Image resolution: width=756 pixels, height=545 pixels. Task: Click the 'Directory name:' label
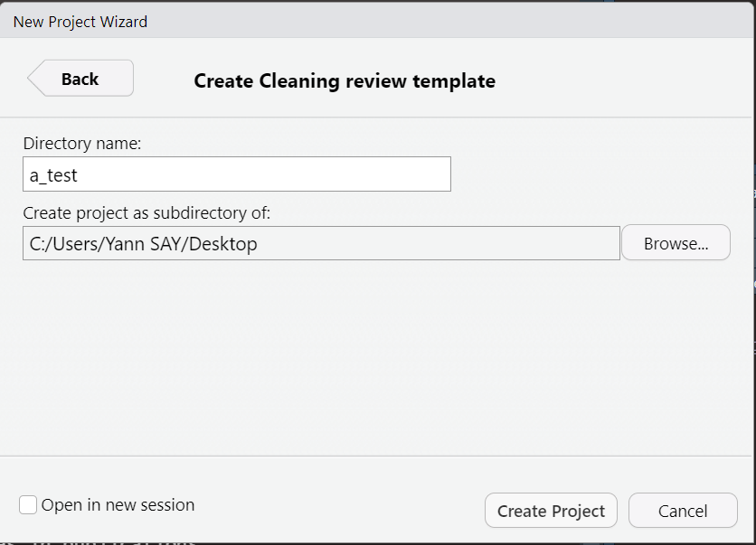(82, 143)
